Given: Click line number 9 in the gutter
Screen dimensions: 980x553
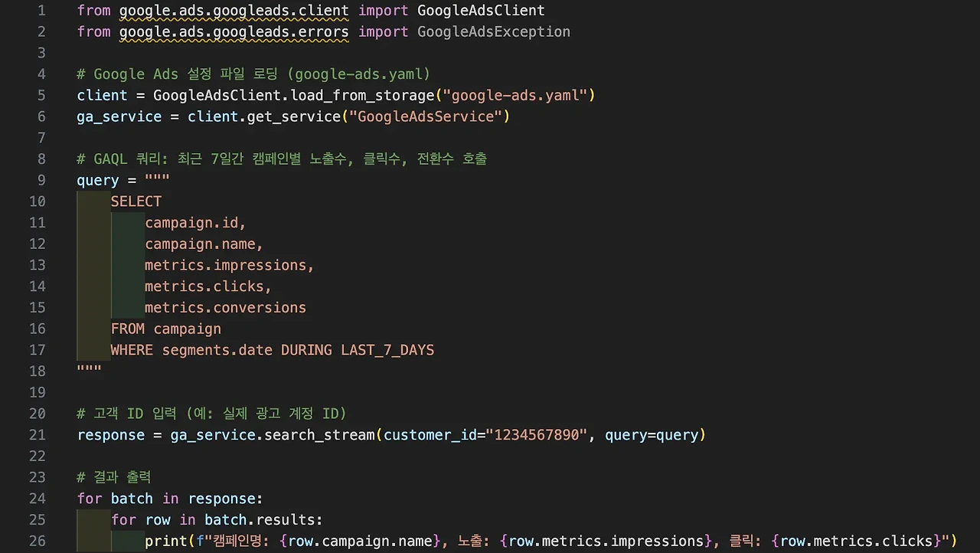Looking at the screenshot, I should tap(41, 181).
